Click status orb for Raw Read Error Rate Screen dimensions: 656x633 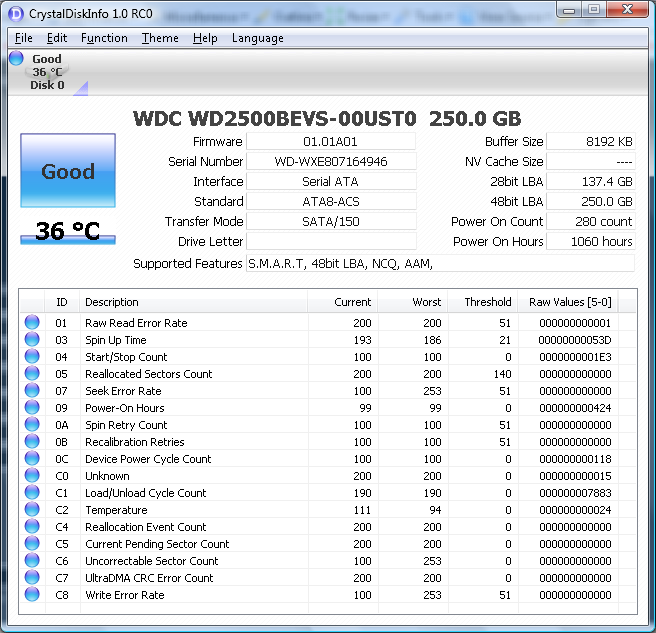coord(32,322)
